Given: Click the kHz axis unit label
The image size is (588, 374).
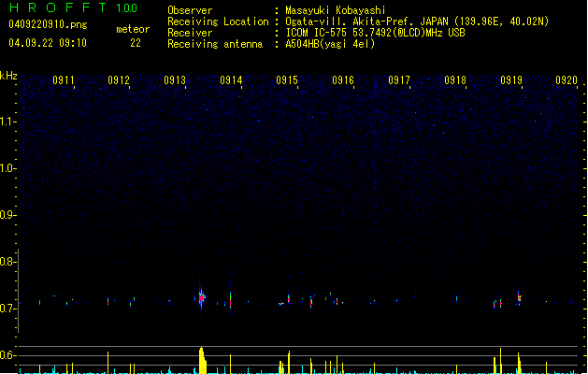Looking at the screenshot, I should pyautogui.click(x=8, y=76).
